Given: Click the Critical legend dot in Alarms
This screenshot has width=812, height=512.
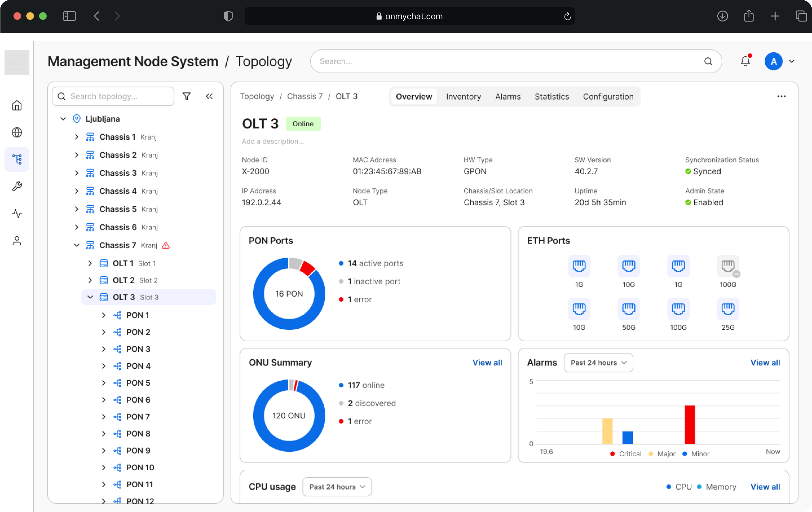Looking at the screenshot, I should (613, 454).
